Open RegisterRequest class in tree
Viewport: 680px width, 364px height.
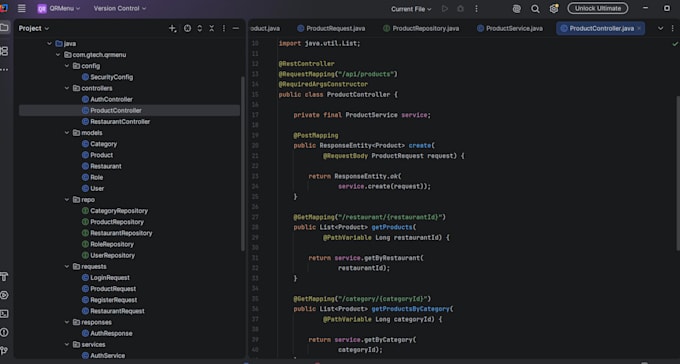113,300
